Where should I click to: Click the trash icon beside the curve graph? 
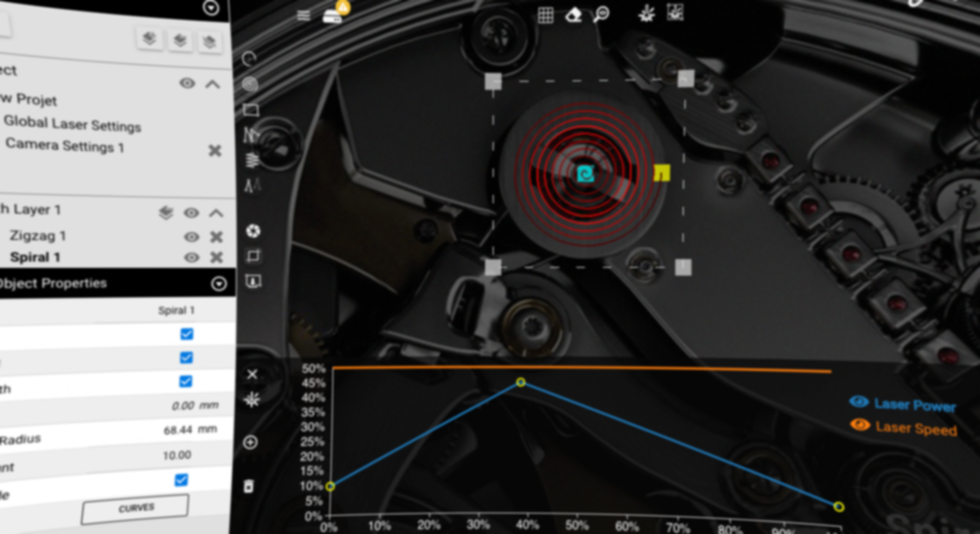249,487
